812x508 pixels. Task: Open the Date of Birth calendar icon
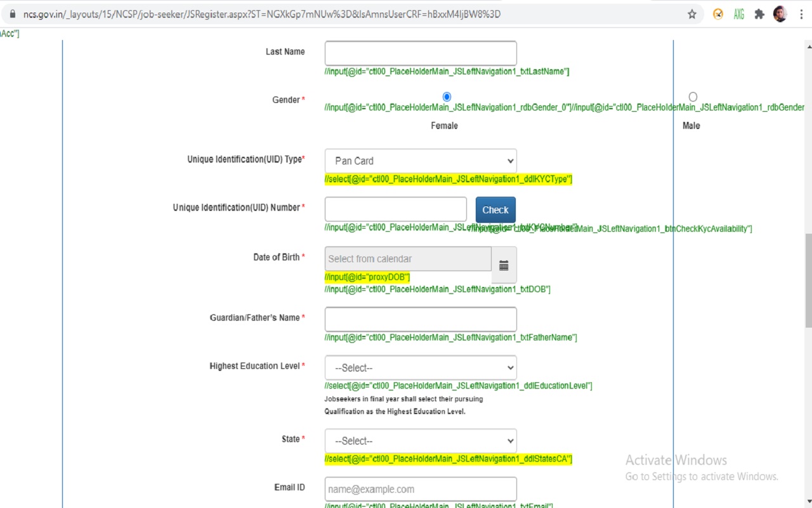(x=504, y=265)
